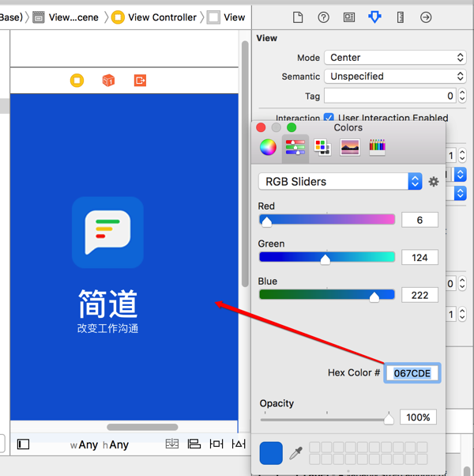Click the Opacity 100% field
The width and height of the screenshot is (474, 476).
coord(418,417)
